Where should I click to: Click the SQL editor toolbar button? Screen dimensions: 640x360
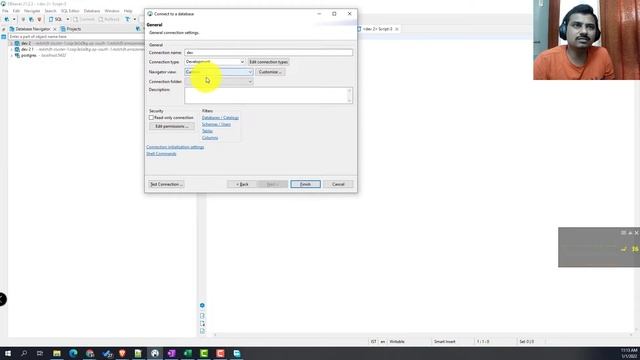coord(56,19)
